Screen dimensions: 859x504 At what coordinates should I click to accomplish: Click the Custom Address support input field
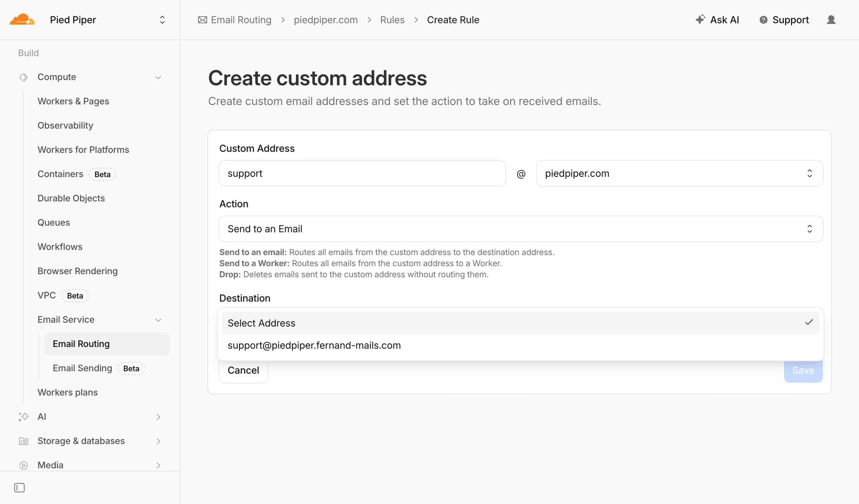362,173
